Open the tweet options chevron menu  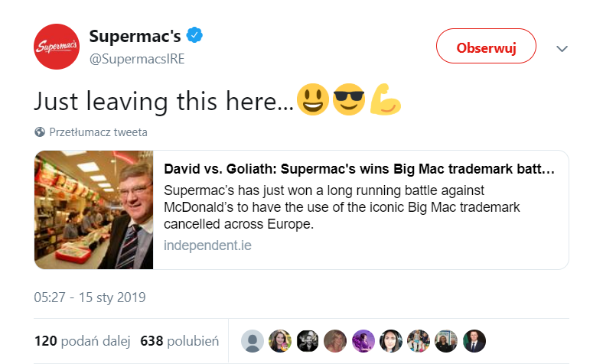[x=562, y=48]
